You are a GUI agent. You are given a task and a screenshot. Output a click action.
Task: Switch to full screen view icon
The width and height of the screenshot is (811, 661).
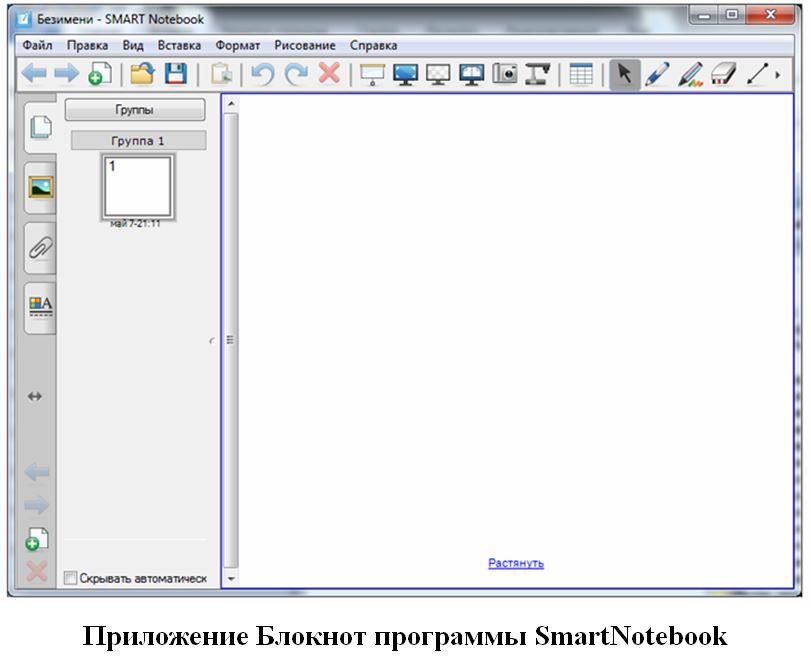click(x=406, y=74)
